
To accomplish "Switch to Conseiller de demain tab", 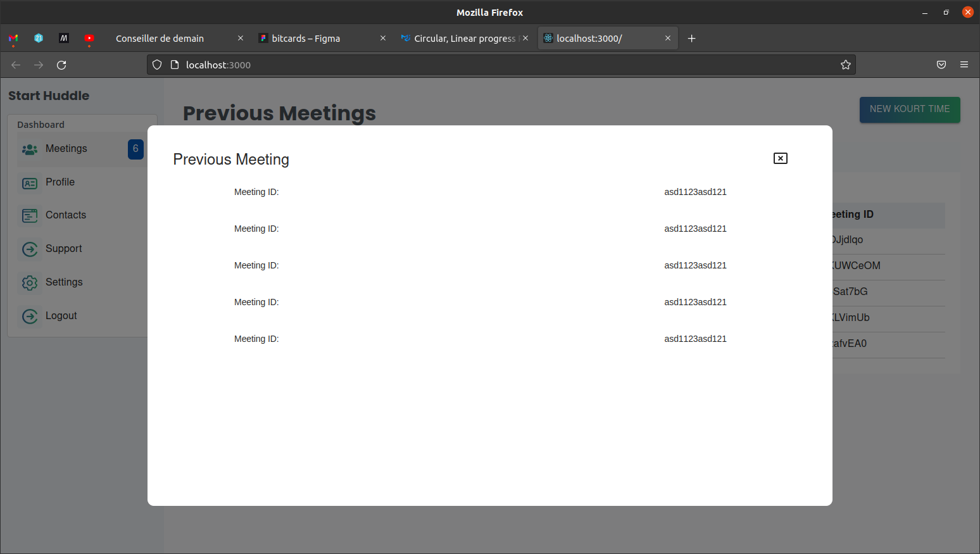I will [x=160, y=39].
